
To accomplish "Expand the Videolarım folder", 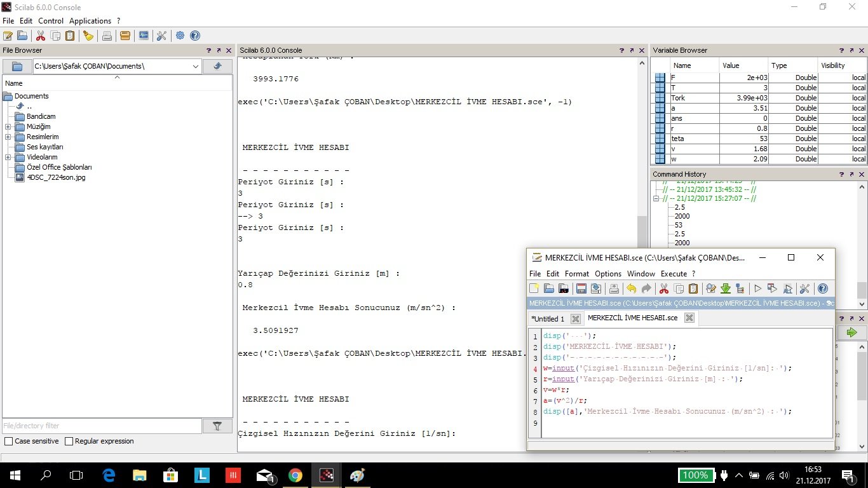I will [x=8, y=157].
